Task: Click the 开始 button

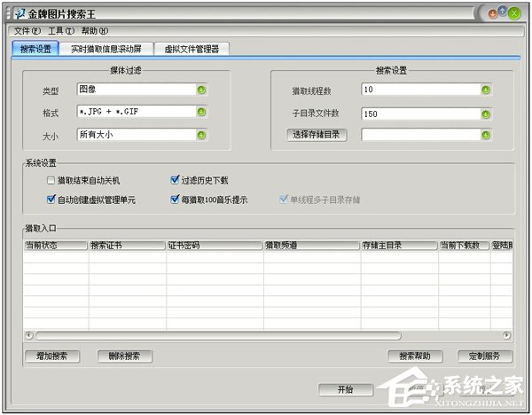Action: [x=346, y=389]
